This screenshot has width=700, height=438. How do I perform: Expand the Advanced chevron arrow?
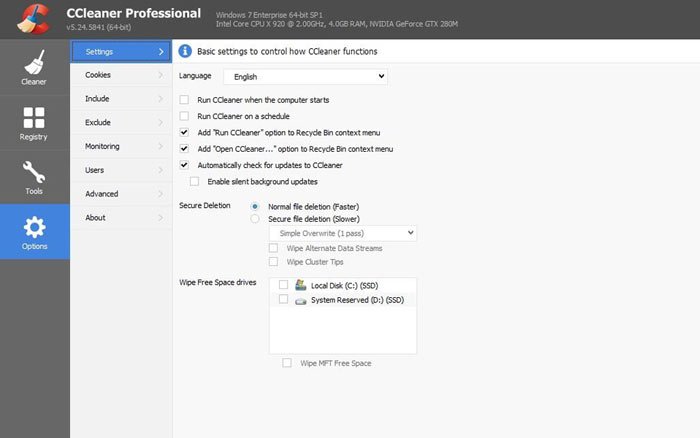point(161,194)
